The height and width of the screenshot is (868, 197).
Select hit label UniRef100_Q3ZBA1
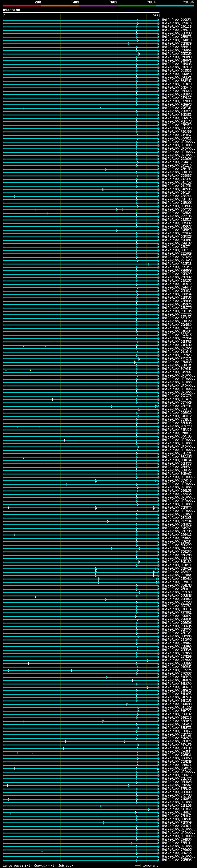(176, 575)
